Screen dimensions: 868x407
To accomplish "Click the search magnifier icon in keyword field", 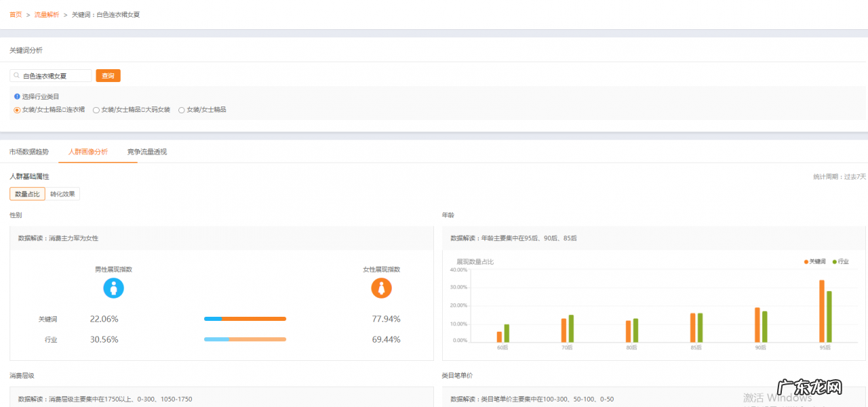I will (x=16, y=76).
